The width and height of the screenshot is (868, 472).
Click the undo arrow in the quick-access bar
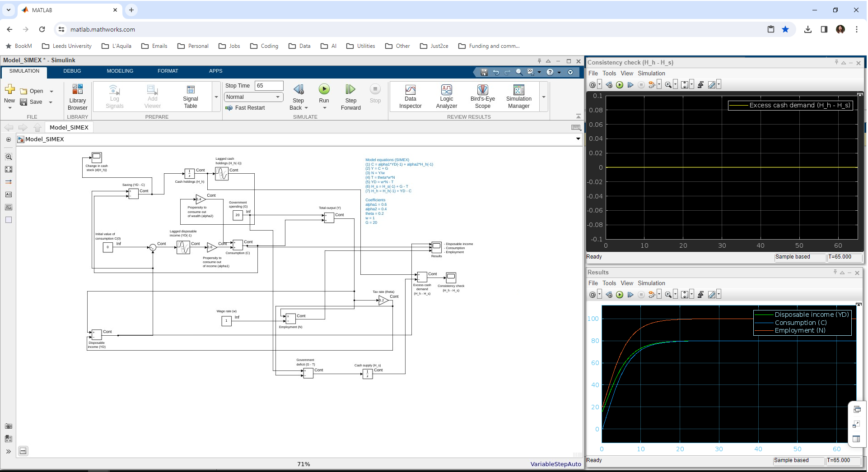[496, 72]
